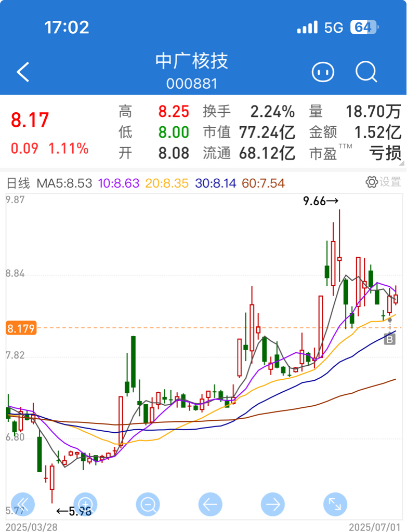Tap the 9.66 high point annotation
Screen dimensions: 407x532
[x=321, y=201]
